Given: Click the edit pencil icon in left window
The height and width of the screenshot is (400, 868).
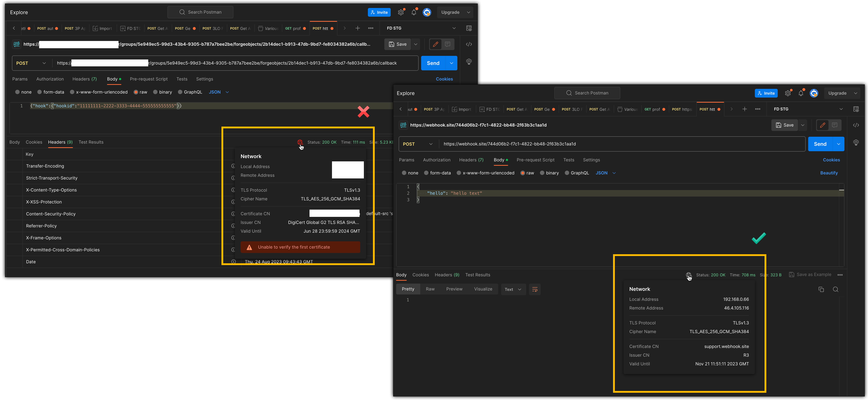Looking at the screenshot, I should (435, 44).
